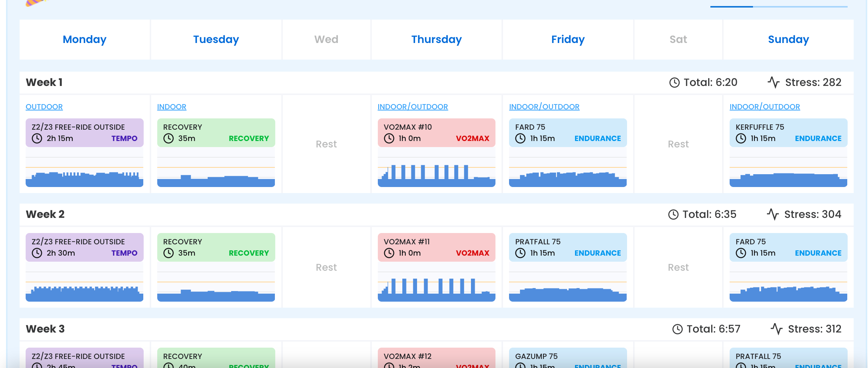Open Week 3 Sunday PRATFALL 75 workout
868x368 pixels.
[788, 358]
